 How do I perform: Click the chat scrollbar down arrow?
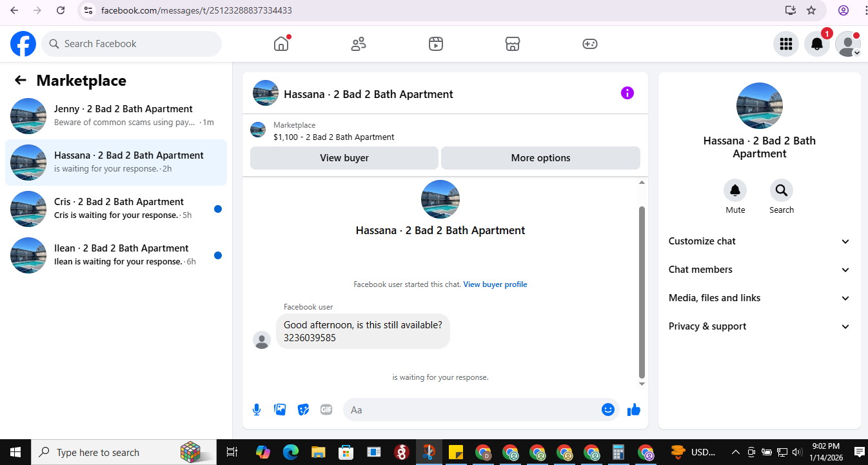(642, 384)
